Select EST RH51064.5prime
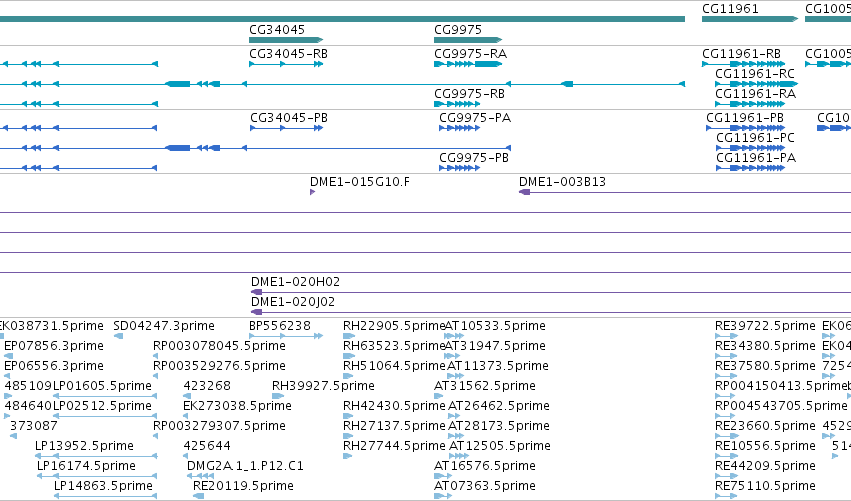Viewport: 851px width, 501px height. 394,366
